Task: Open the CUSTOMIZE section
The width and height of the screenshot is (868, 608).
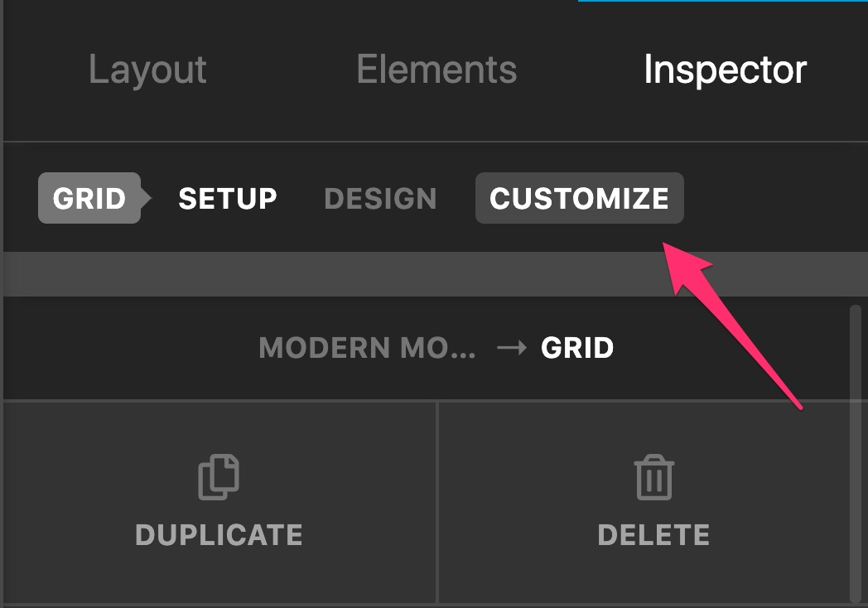Action: (x=580, y=198)
